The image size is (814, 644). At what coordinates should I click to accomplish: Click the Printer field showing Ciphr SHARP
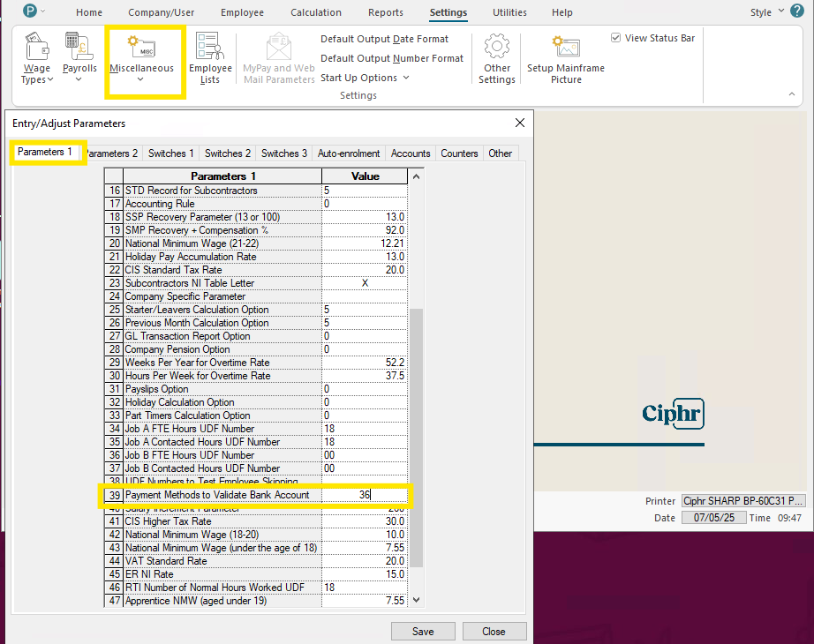click(x=743, y=501)
